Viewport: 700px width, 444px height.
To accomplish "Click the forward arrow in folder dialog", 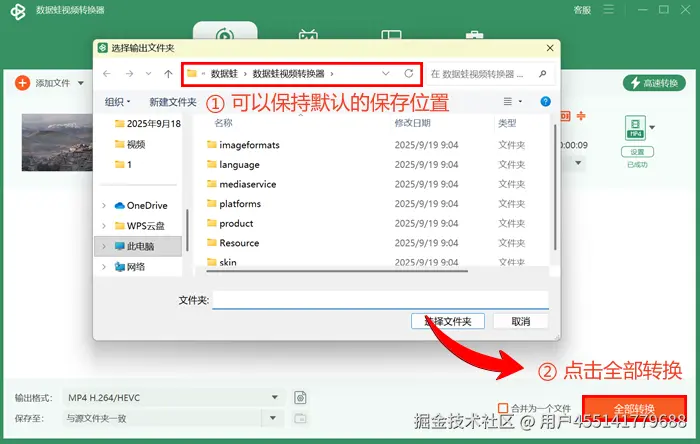I will (x=129, y=74).
